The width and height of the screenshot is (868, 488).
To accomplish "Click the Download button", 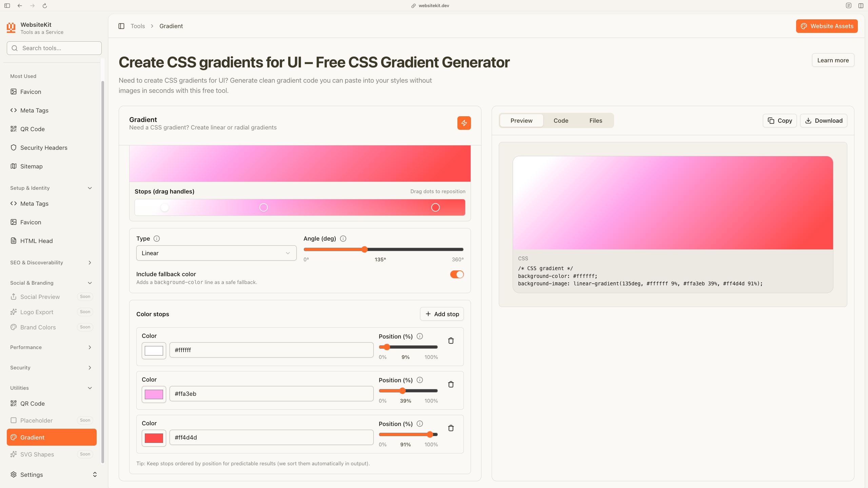I will (824, 121).
